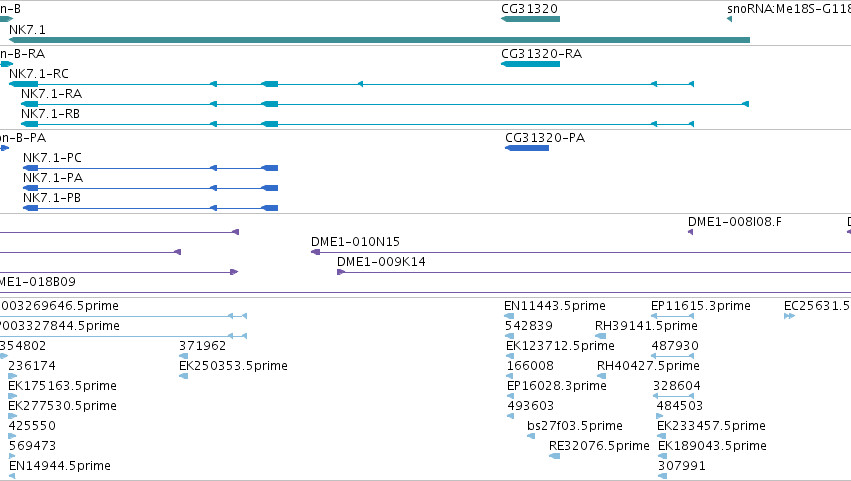Select the NK7.1-RC transcript label
851x481 pixels.
click(39, 74)
